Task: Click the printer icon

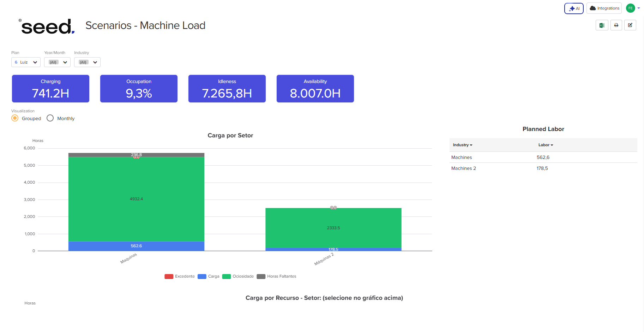Action: pyautogui.click(x=616, y=25)
